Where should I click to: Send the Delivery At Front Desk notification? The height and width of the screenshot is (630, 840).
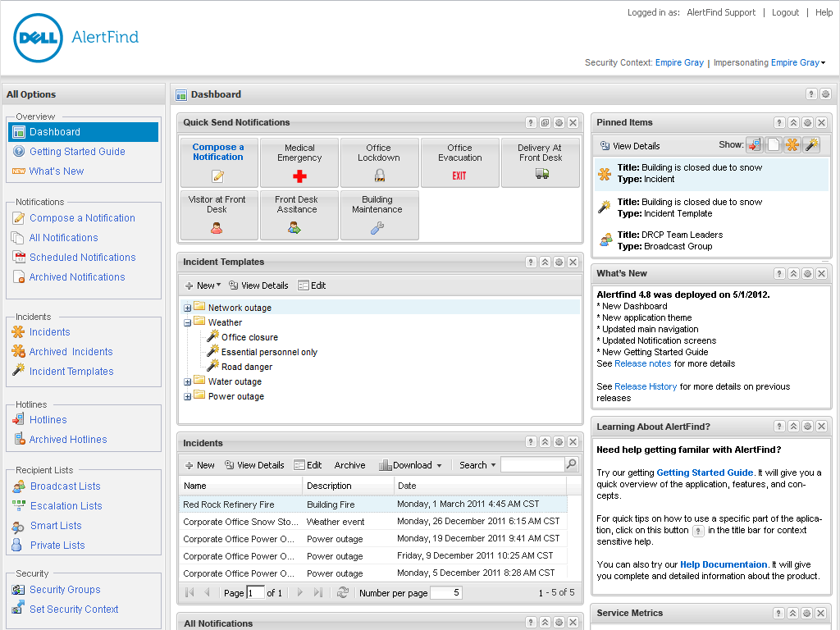point(540,163)
